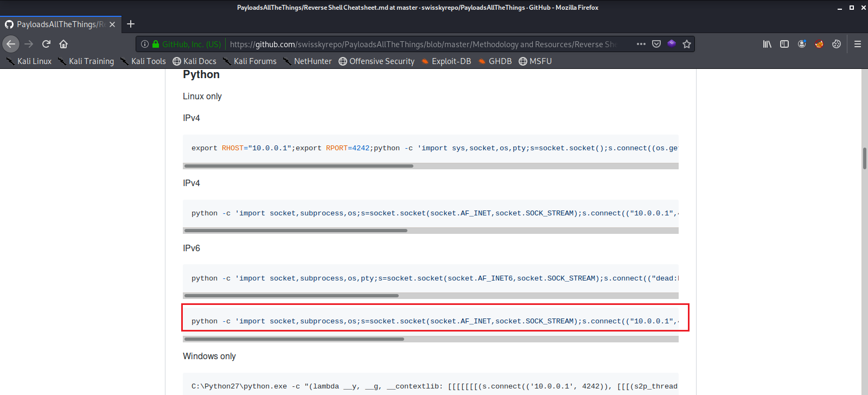The image size is (868, 395).
Task: Bookmark this page with the star
Action: [687, 44]
